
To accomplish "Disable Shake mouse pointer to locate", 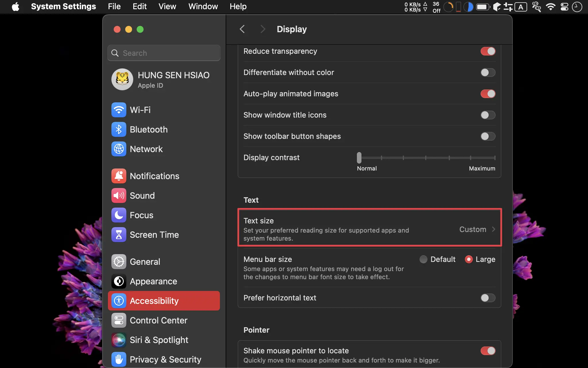I will (x=488, y=351).
